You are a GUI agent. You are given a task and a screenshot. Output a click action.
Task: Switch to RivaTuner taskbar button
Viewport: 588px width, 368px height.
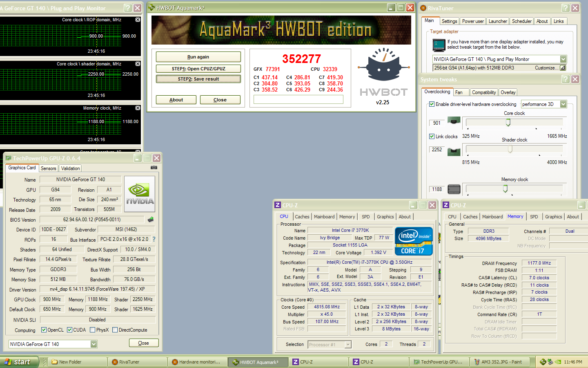coord(138,362)
